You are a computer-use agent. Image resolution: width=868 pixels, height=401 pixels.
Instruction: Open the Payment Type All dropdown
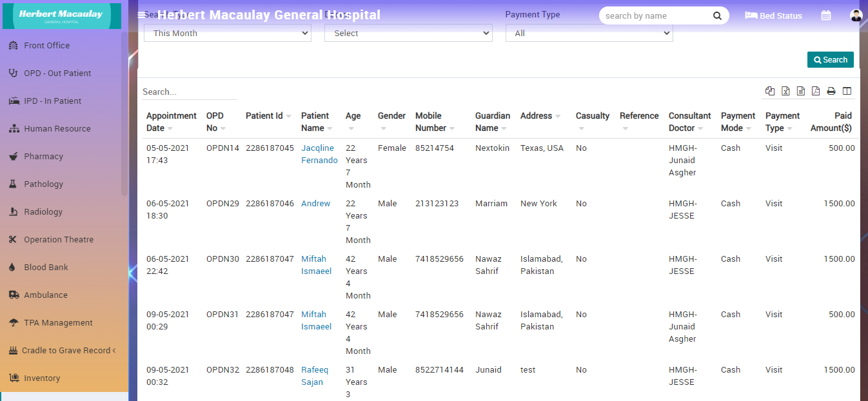pos(589,34)
